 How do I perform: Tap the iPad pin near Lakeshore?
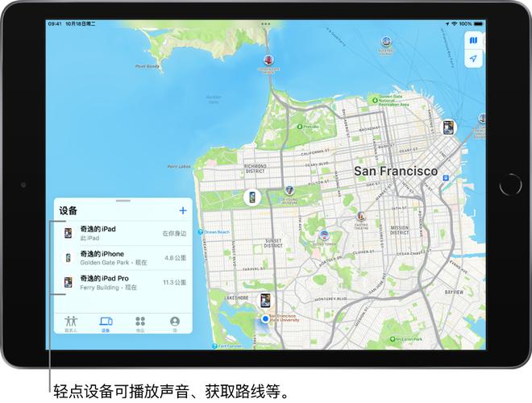[x=265, y=301]
